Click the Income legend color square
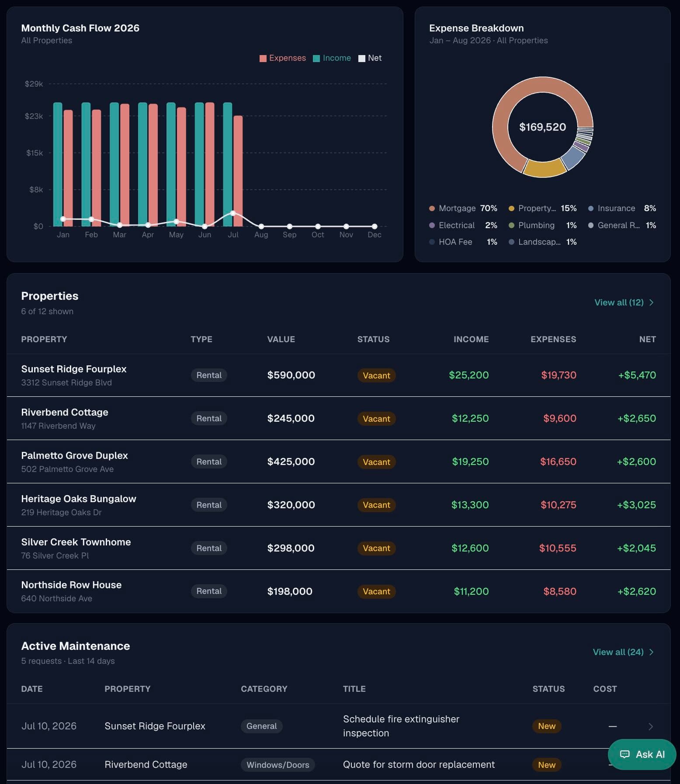The image size is (680, 784). [316, 59]
